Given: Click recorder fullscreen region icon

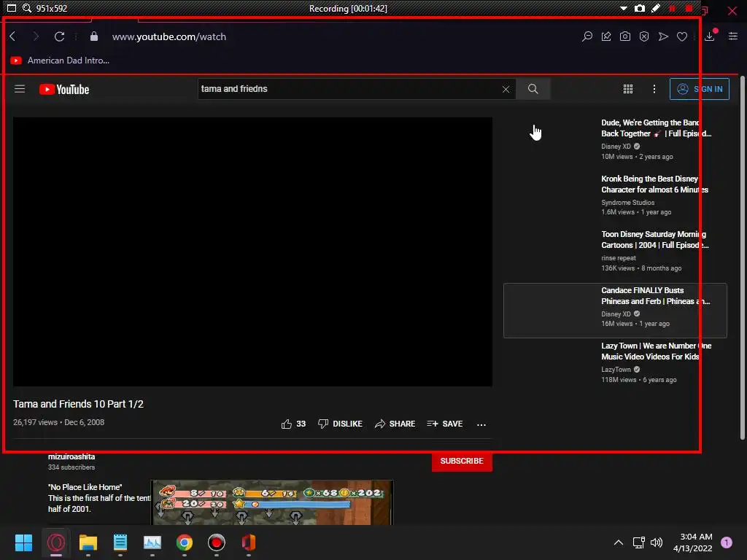Looking at the screenshot, I should [12, 8].
